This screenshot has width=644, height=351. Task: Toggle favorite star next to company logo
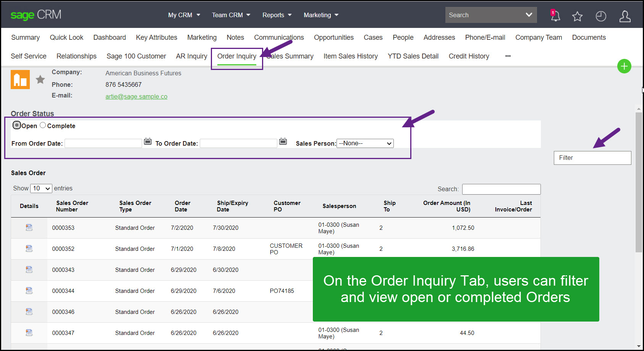click(40, 79)
